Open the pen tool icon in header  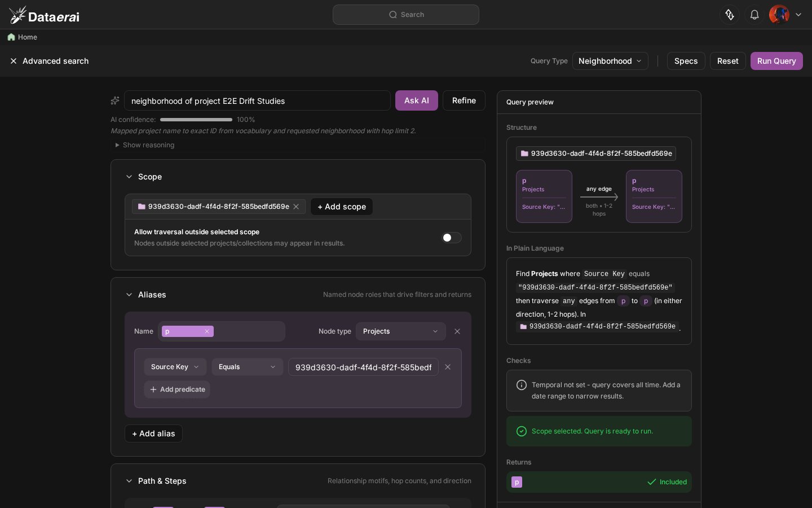coord(730,15)
